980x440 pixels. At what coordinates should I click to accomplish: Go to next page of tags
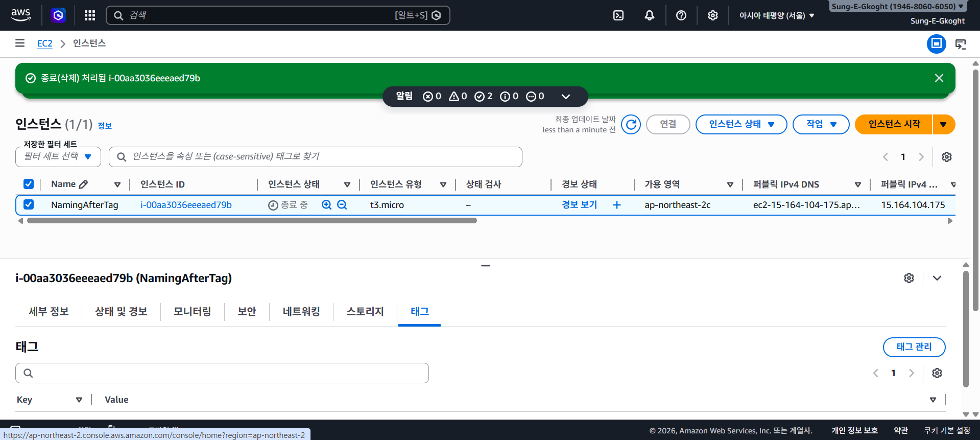coord(912,373)
